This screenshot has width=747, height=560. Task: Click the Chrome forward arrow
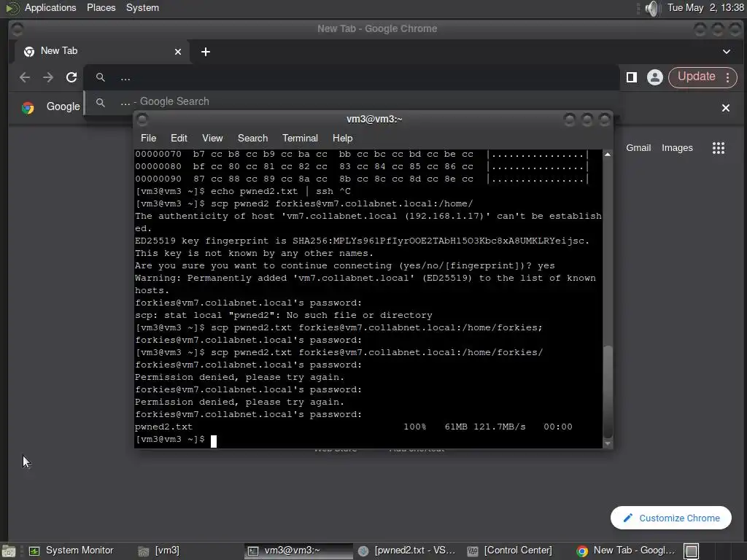(48, 77)
